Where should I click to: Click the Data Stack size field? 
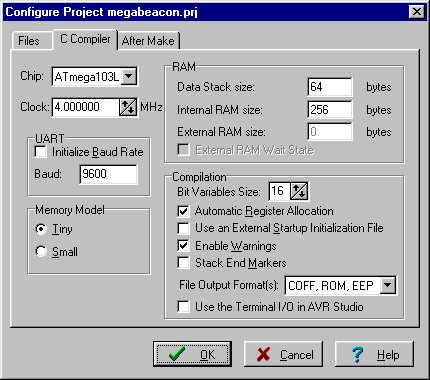coord(329,87)
